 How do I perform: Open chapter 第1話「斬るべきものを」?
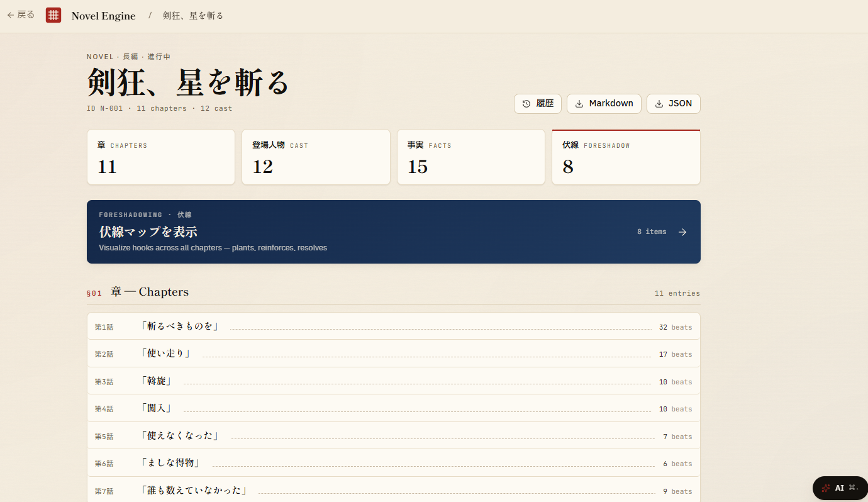[x=394, y=326]
